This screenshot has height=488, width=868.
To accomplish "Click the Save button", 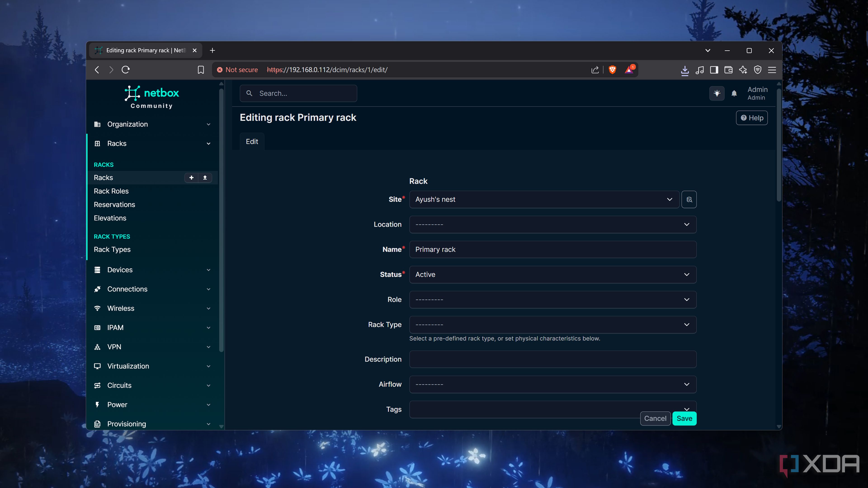I will click(684, 418).
